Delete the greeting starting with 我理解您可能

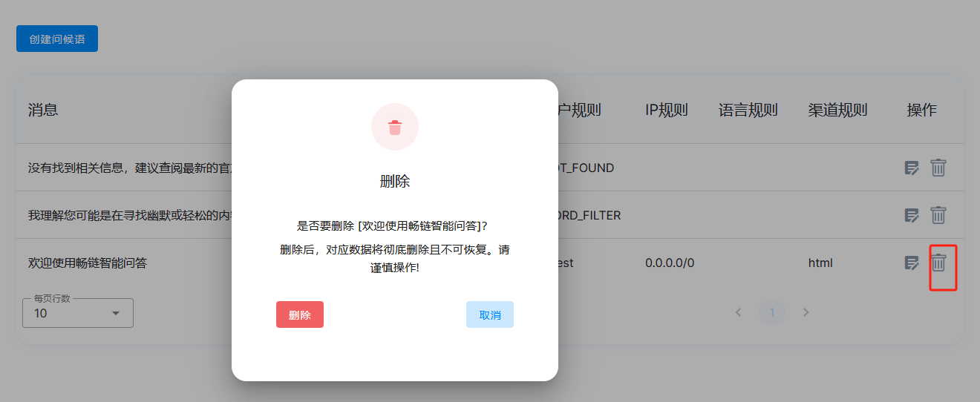click(938, 215)
